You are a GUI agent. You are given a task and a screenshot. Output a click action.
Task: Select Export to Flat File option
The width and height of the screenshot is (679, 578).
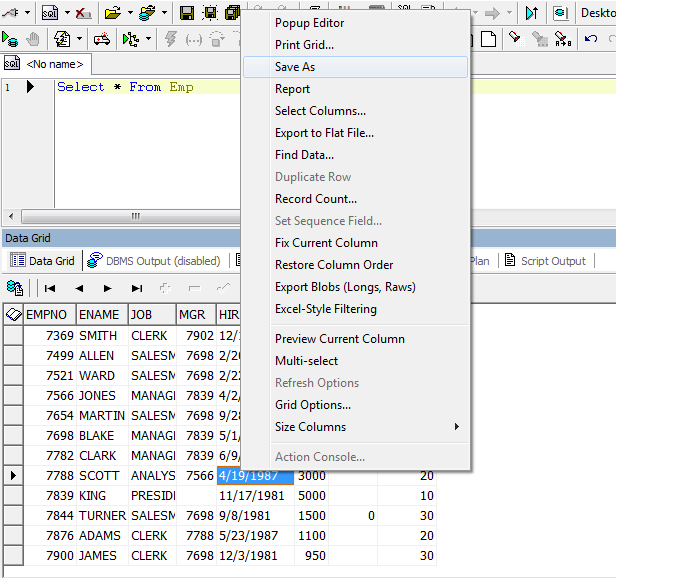[324, 133]
